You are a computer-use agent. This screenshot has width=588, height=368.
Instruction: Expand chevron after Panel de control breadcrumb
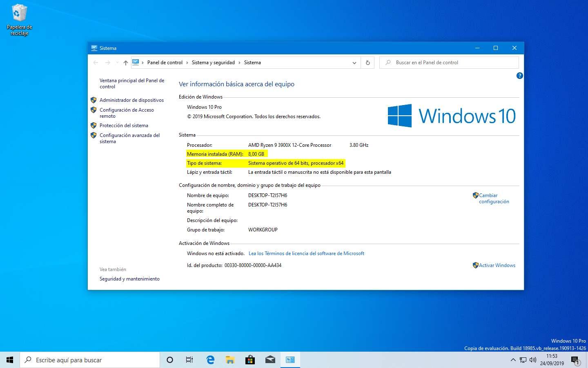click(187, 63)
